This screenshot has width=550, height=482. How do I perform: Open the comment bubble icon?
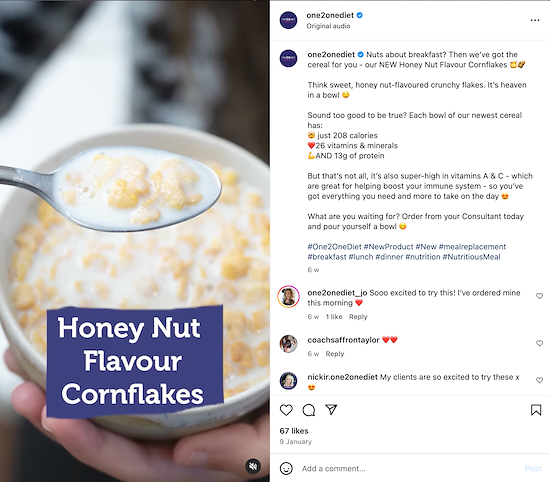pyautogui.click(x=309, y=410)
